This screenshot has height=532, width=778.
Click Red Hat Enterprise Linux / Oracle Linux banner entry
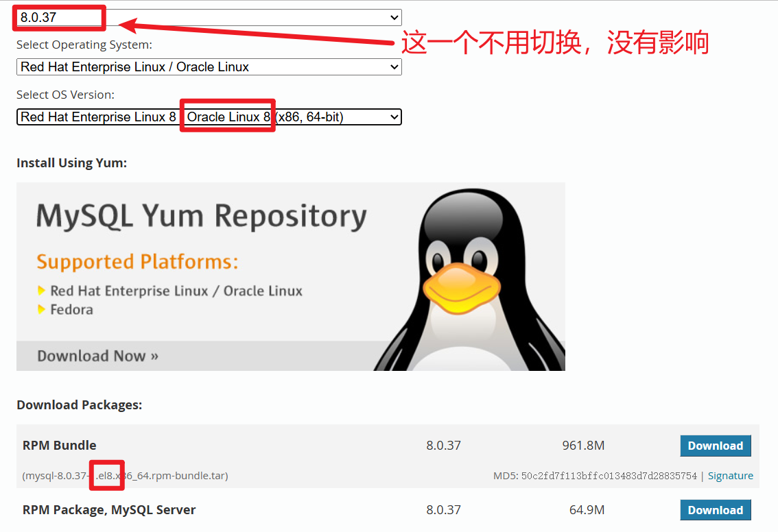(176, 291)
